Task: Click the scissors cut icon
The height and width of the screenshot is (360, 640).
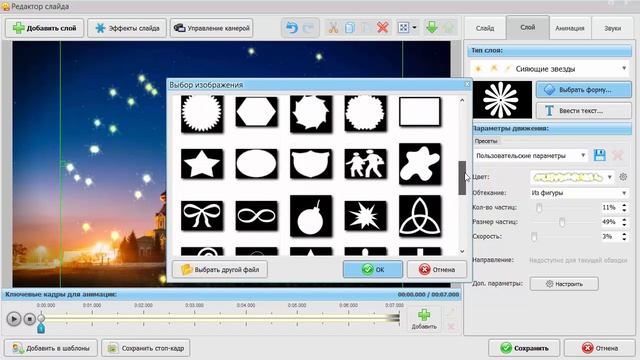Action: pos(333,28)
